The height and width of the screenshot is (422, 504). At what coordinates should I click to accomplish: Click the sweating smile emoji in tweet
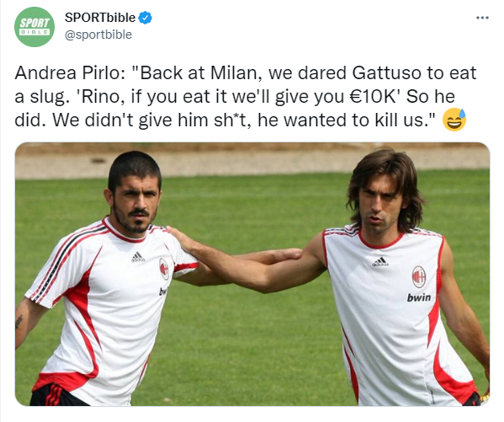point(454,120)
